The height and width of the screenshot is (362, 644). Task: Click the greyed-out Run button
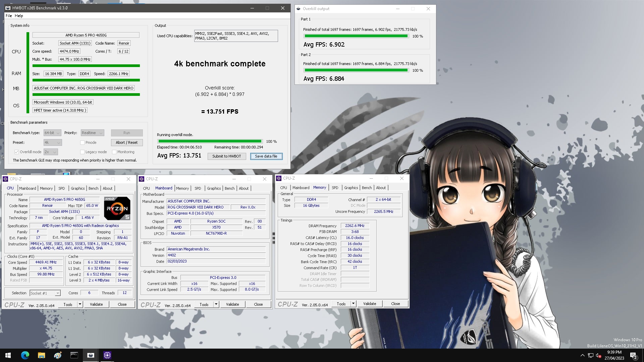point(127,133)
